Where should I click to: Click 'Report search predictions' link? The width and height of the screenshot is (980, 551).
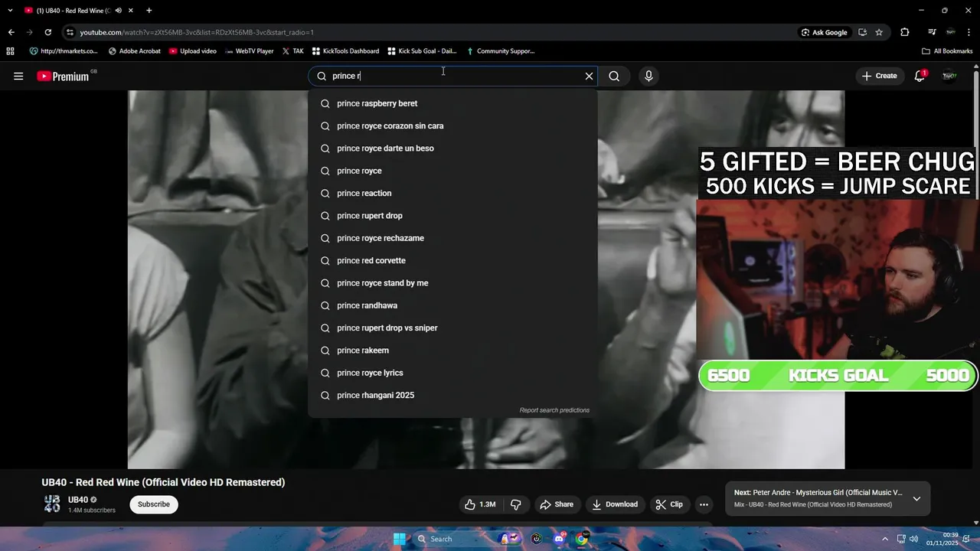[x=554, y=410]
